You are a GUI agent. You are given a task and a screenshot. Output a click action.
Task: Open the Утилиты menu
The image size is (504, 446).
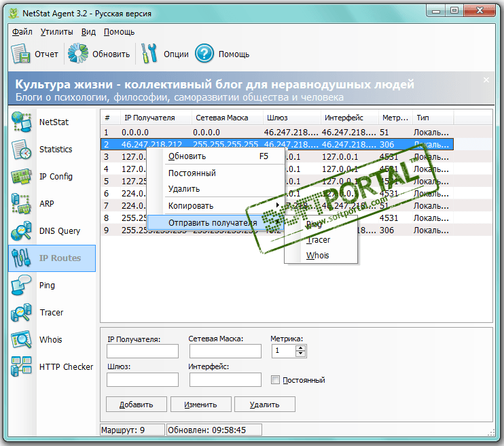pos(56,32)
